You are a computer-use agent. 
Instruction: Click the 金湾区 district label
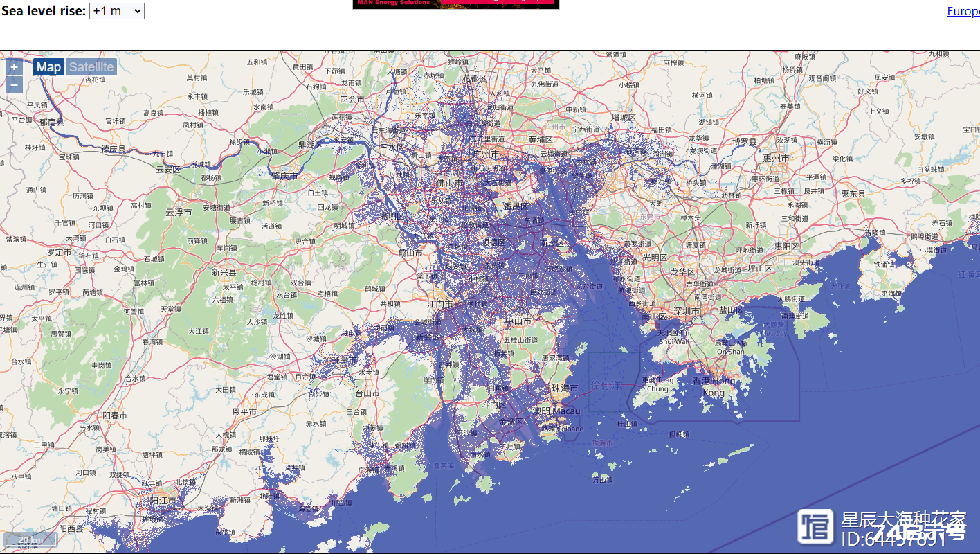(x=511, y=421)
